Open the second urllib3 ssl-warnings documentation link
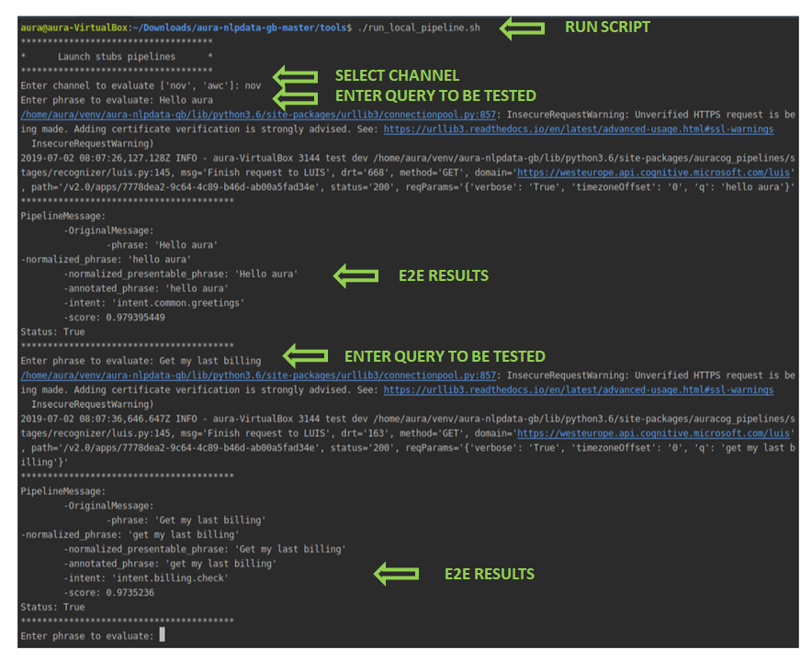Image resolution: width=812 pixels, height=661 pixels. (579, 390)
